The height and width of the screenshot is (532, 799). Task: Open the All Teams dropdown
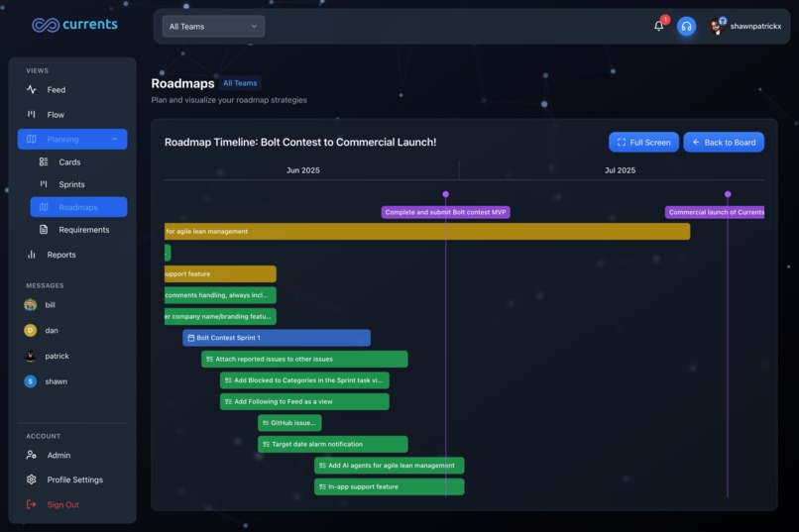[x=213, y=27]
